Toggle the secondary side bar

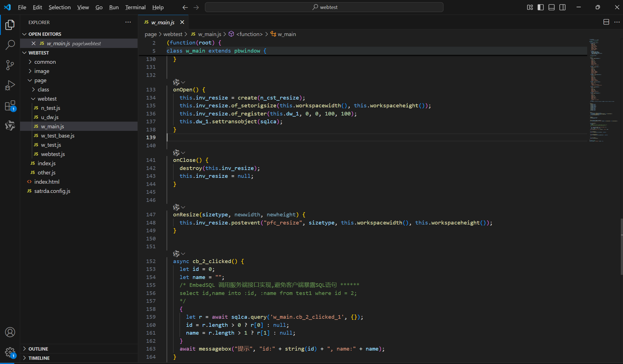click(x=562, y=7)
